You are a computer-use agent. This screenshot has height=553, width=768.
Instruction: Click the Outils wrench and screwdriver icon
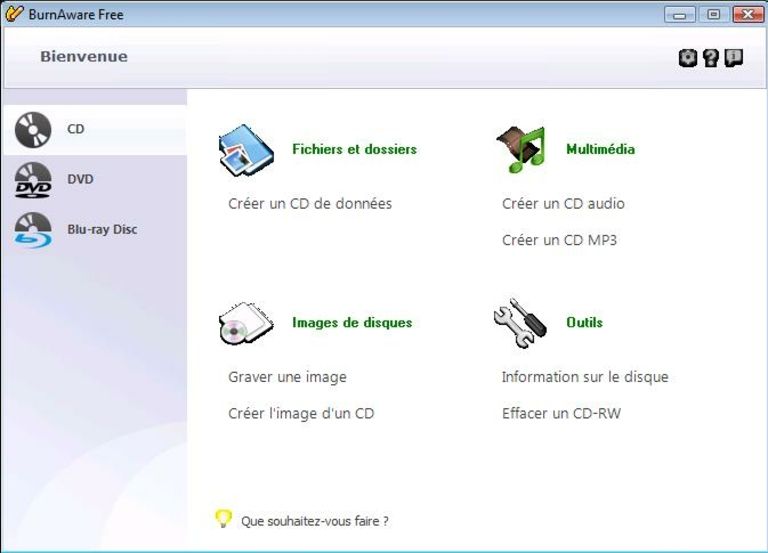tap(520, 323)
